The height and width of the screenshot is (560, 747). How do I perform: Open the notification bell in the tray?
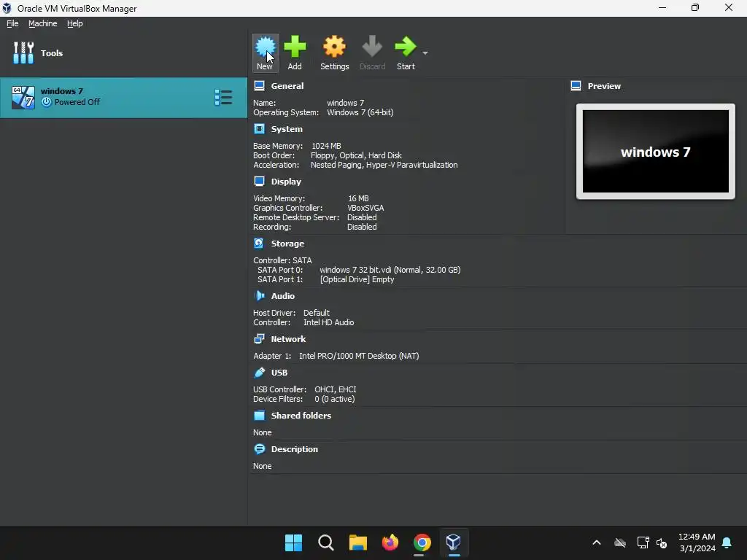pyautogui.click(x=727, y=542)
